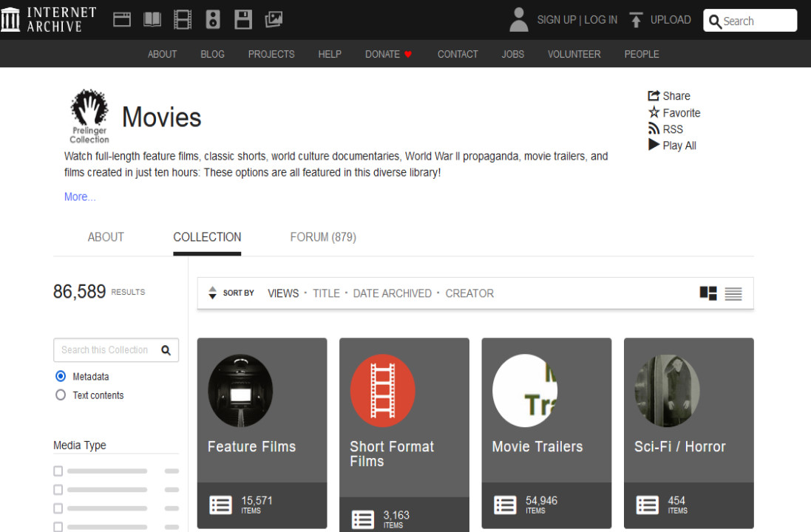
Task: Click the Movies collection title
Action: click(161, 117)
